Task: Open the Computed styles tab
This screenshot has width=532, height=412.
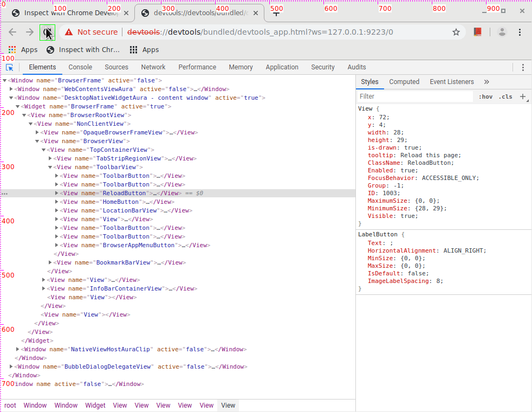Action: (x=404, y=82)
